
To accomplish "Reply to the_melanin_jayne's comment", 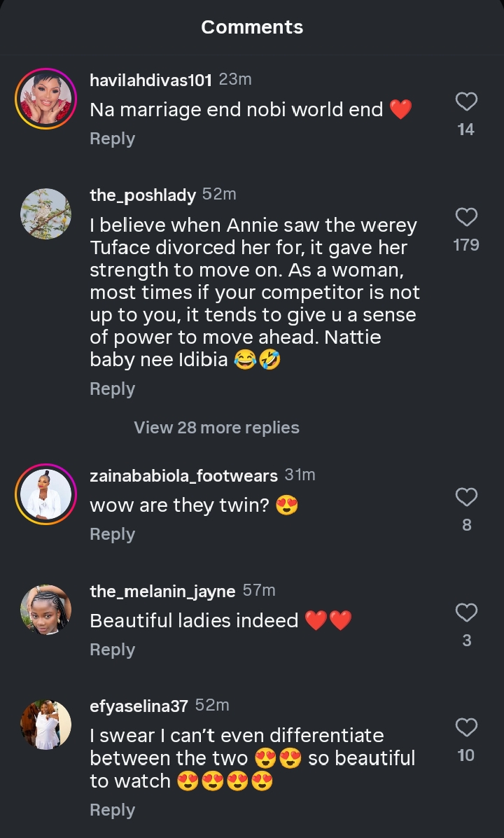I will point(112,650).
